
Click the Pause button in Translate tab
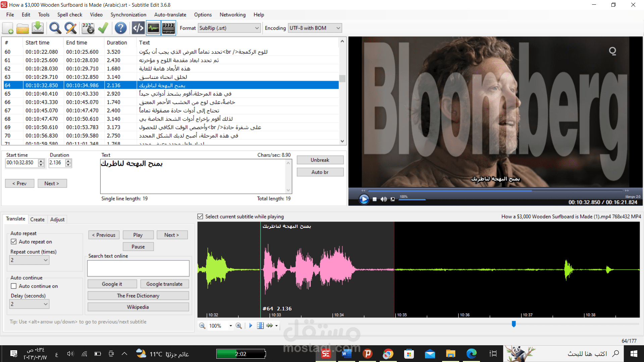(x=138, y=247)
